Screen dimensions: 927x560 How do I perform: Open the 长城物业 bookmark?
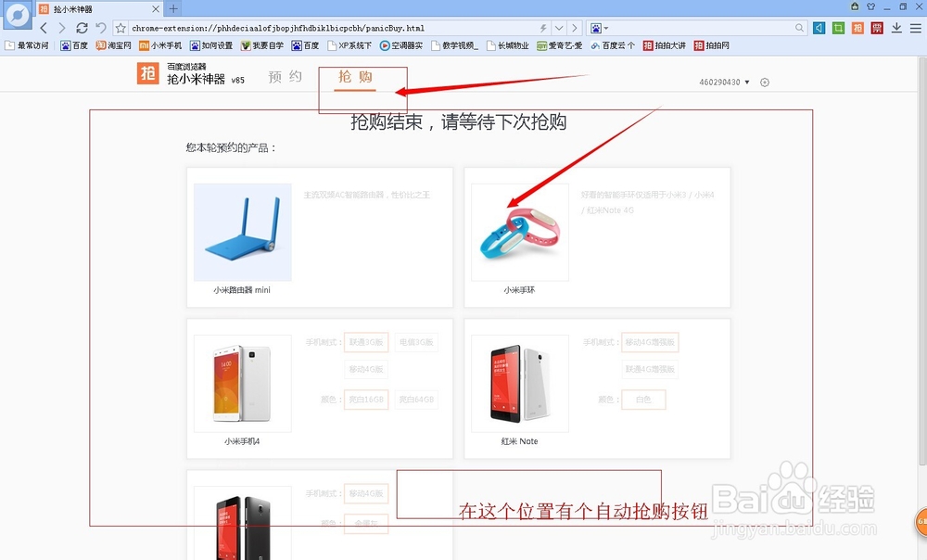[x=508, y=45]
